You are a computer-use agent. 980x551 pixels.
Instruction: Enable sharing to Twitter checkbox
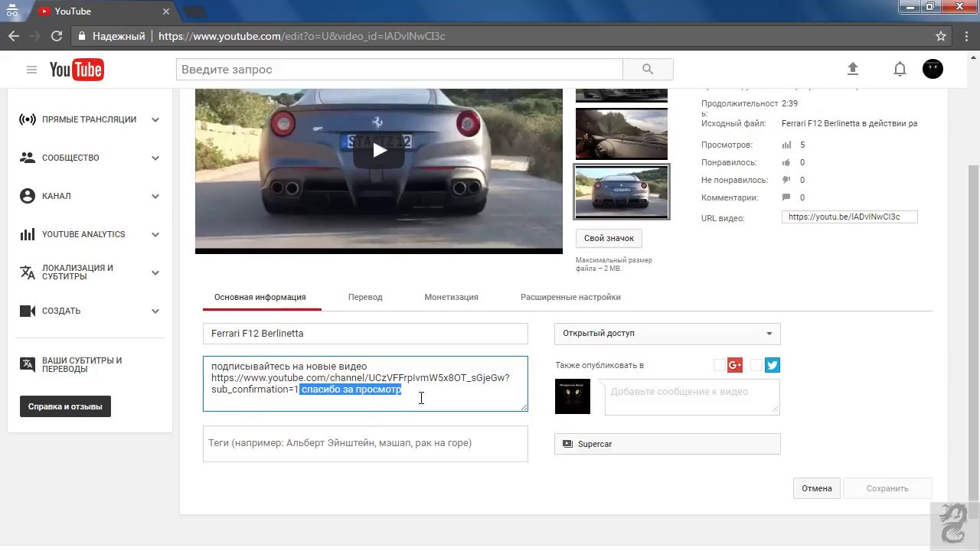pos(756,365)
